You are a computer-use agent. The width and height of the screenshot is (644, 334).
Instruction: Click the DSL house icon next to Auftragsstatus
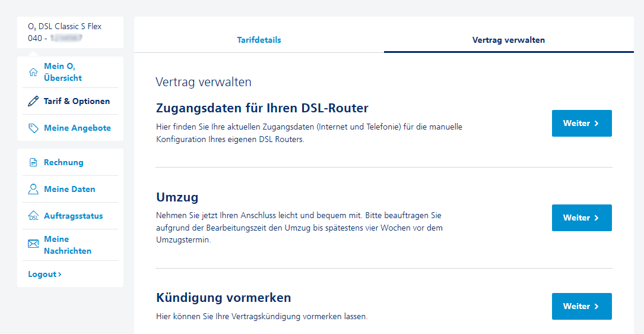click(x=33, y=216)
